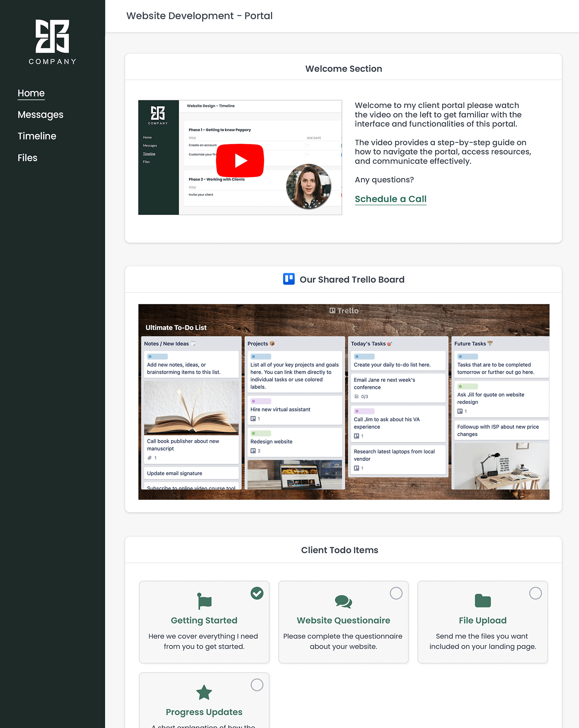This screenshot has width=579, height=728.
Task: Click attachment icon on book publisher card
Action: [x=149, y=458]
